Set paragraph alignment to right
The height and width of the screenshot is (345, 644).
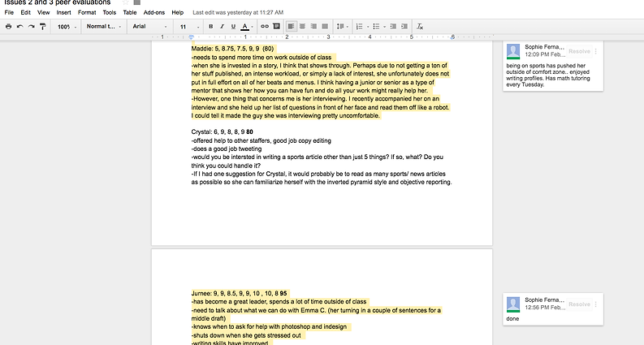click(x=313, y=27)
